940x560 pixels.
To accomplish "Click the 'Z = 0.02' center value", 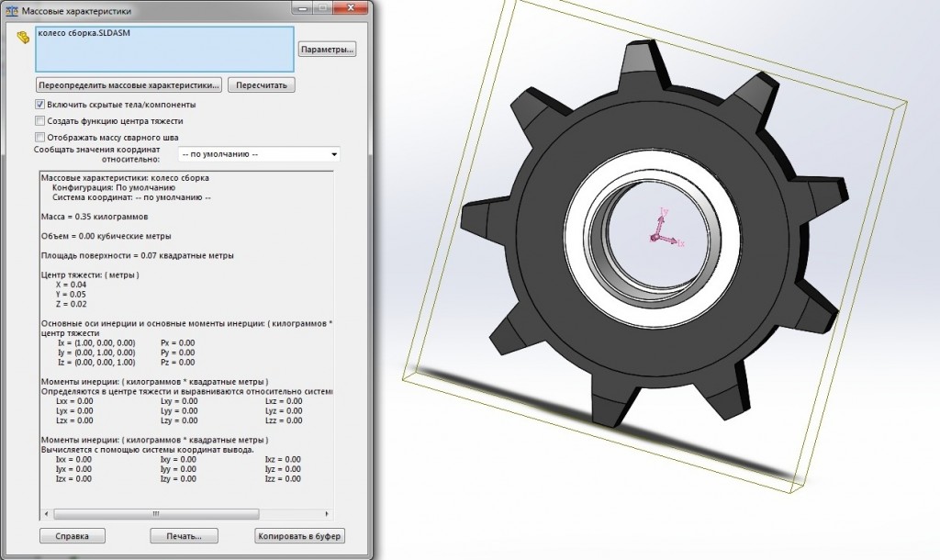I will click(71, 304).
